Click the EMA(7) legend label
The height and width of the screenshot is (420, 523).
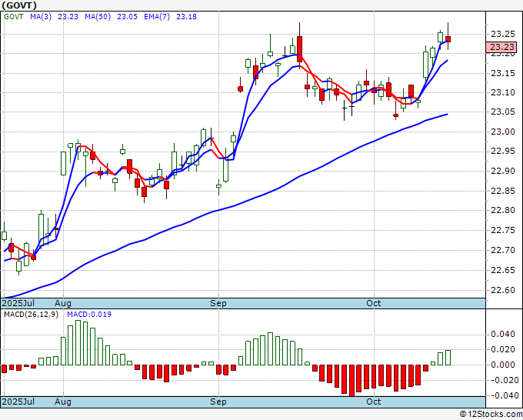[157, 17]
